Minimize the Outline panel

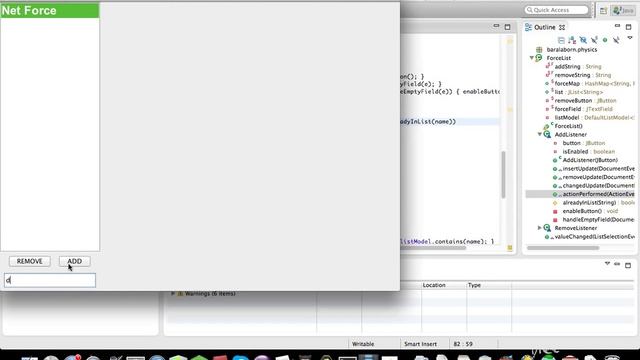pos(617,27)
